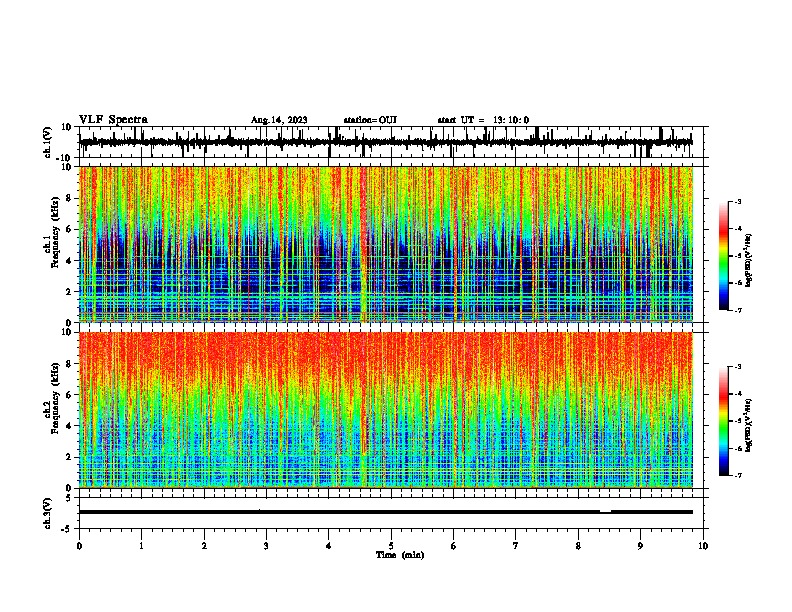Image resolution: width=792 pixels, height=612 pixels.
Task: Click time axis tick label 4
Action: (329, 546)
